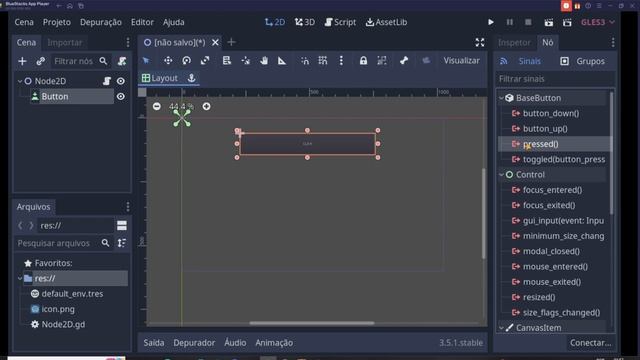640x360 pixels.
Task: Choose the Select Mode tool
Action: click(146, 61)
